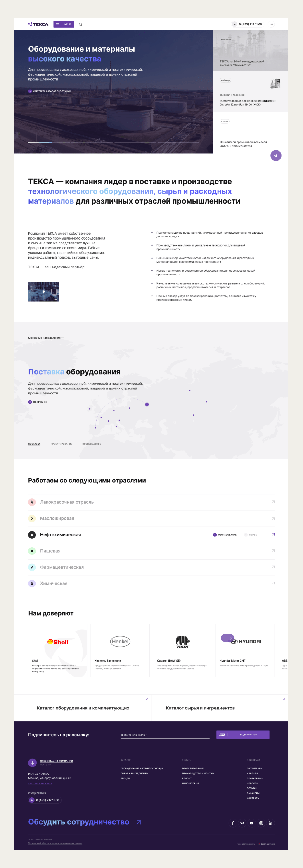Click the arrow in the Пищевая row
This screenshot has width=303, height=868.
273,551
